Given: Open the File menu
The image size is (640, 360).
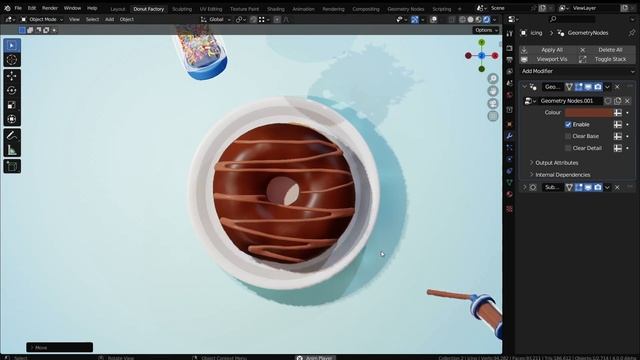Looking at the screenshot, I should (x=18, y=8).
